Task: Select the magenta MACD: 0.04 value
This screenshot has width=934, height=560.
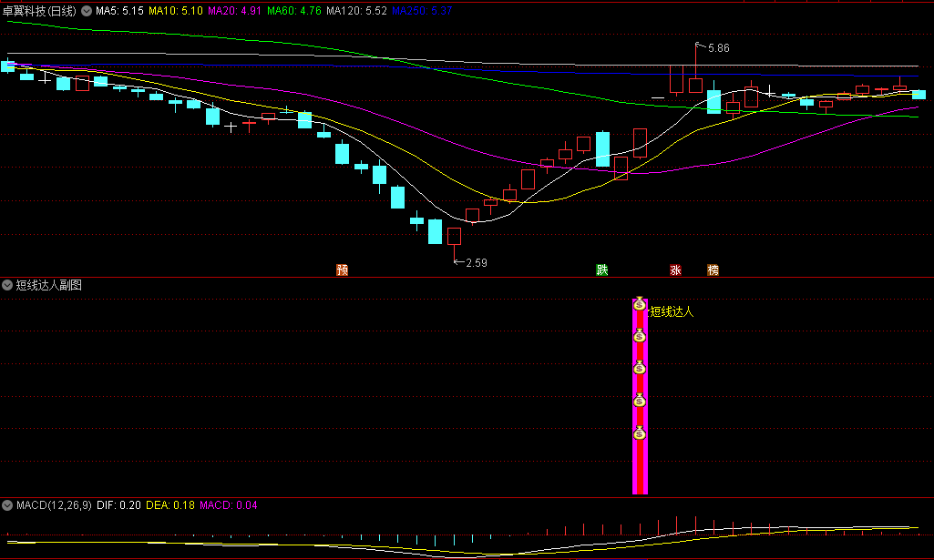Action: click(x=229, y=505)
